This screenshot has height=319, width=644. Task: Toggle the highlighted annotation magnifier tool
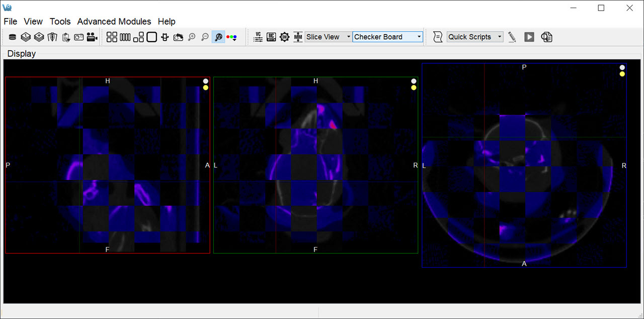tap(218, 37)
